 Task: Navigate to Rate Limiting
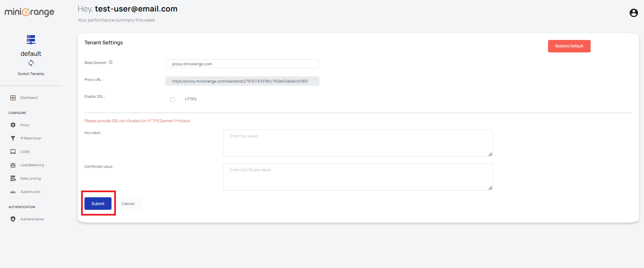point(31,179)
